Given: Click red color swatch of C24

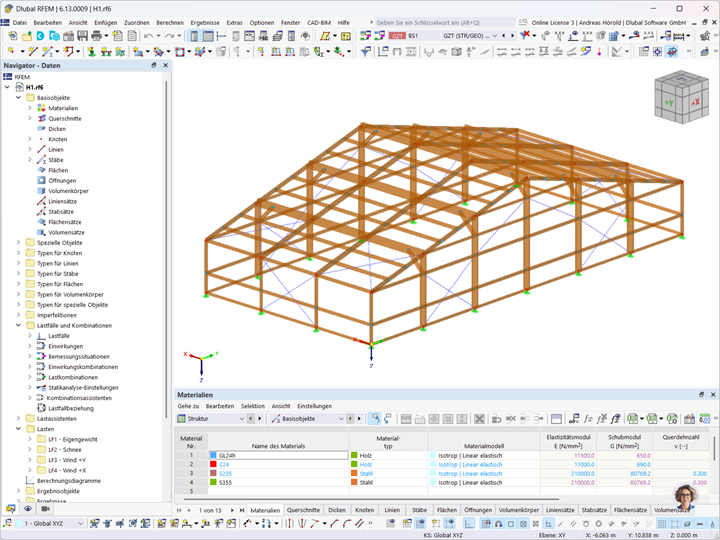Looking at the screenshot, I should pyautogui.click(x=213, y=464).
